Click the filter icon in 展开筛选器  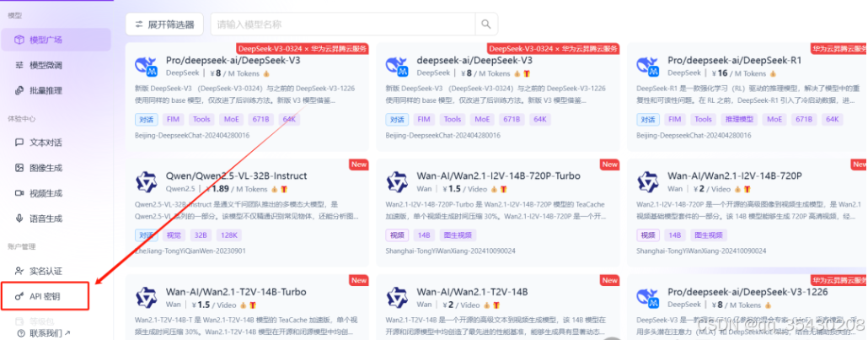(139, 24)
